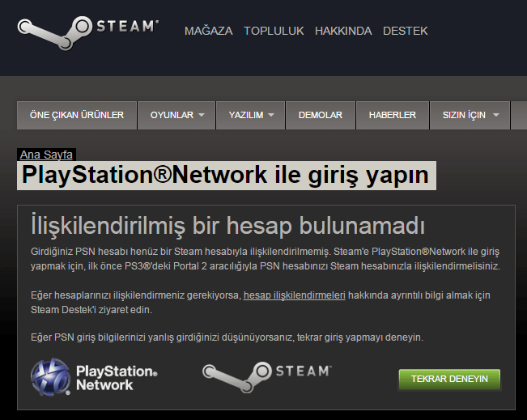Open the MAĞAZA store menu
Image resolution: width=527 pixels, height=420 pixels.
208,31
